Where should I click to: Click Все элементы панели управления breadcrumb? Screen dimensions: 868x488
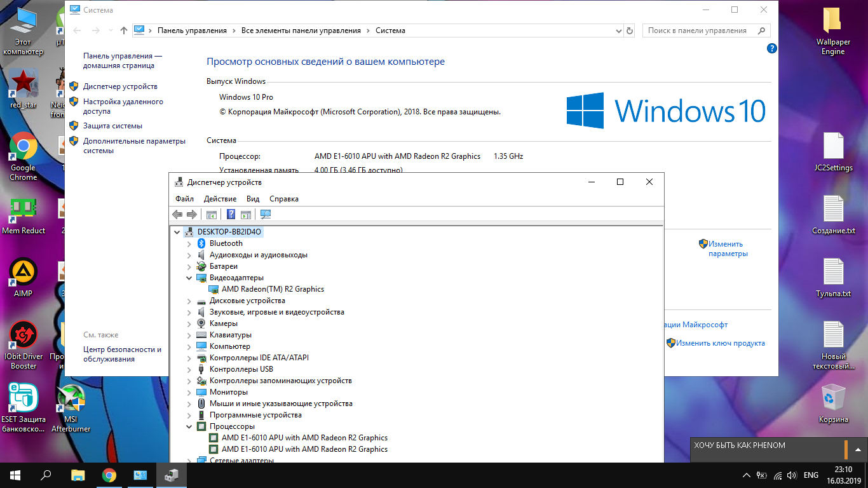click(301, 30)
